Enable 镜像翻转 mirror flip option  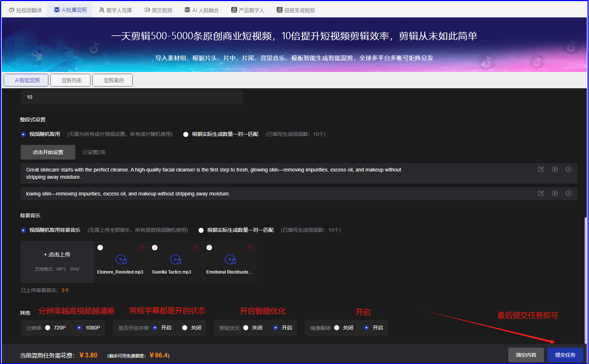(x=366, y=328)
